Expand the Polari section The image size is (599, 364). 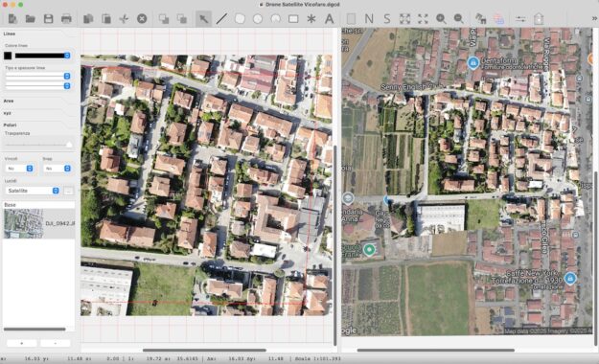10,125
